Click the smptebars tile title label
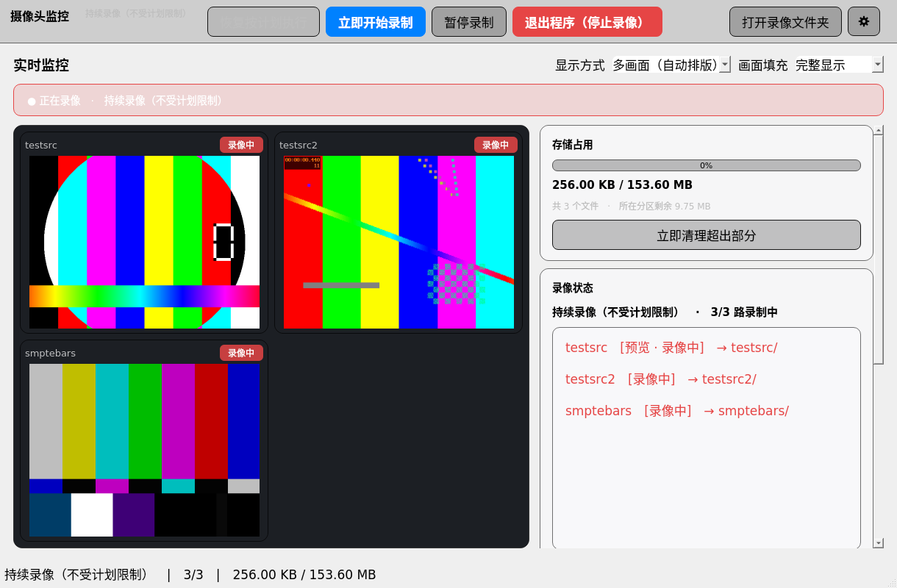Screen dimensions: 897x588 50,353
